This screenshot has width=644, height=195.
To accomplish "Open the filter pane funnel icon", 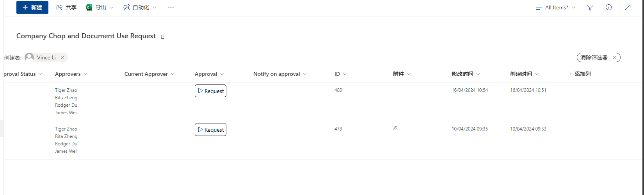I will pyautogui.click(x=590, y=7).
